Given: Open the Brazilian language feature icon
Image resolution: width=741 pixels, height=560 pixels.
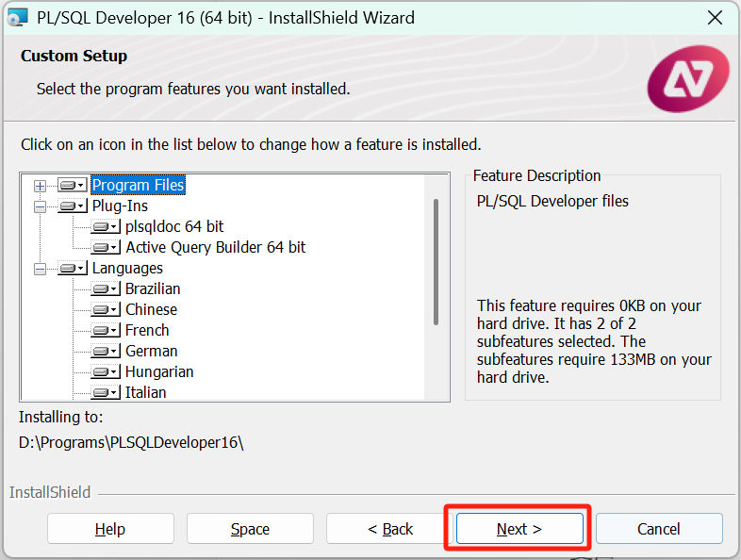Looking at the screenshot, I should [x=106, y=289].
